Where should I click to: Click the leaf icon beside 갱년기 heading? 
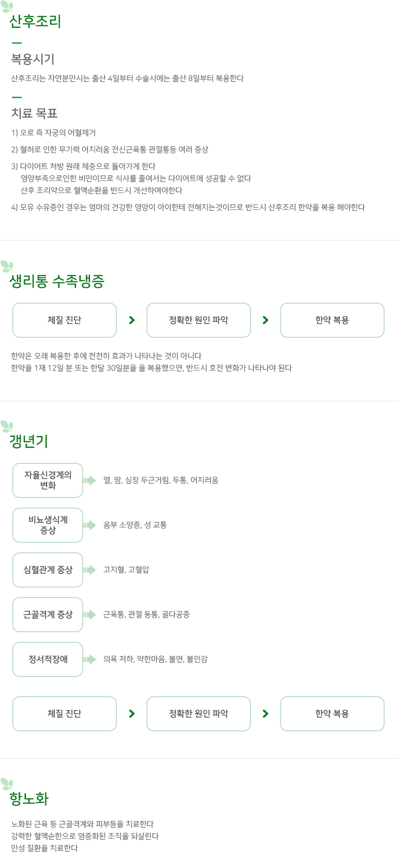pos(7,426)
